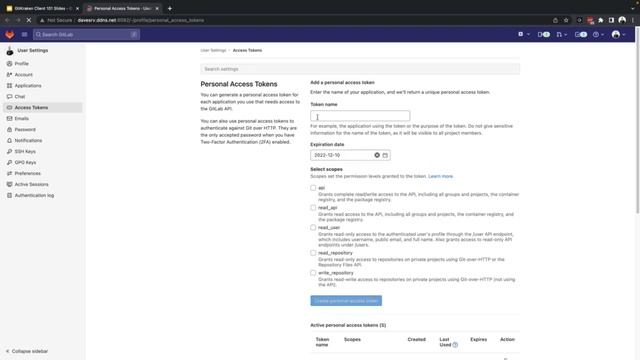Open the Chrome profile avatar

click(x=622, y=20)
